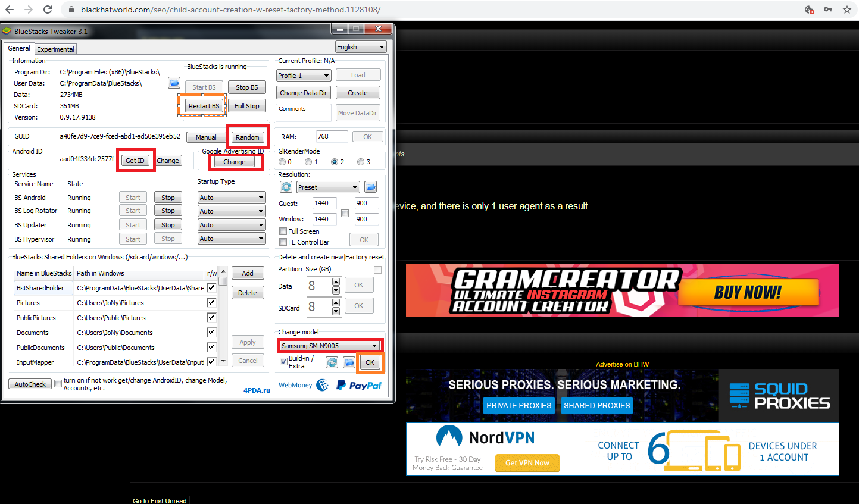
Task: Select GlRenderMode option 3
Action: tap(361, 162)
